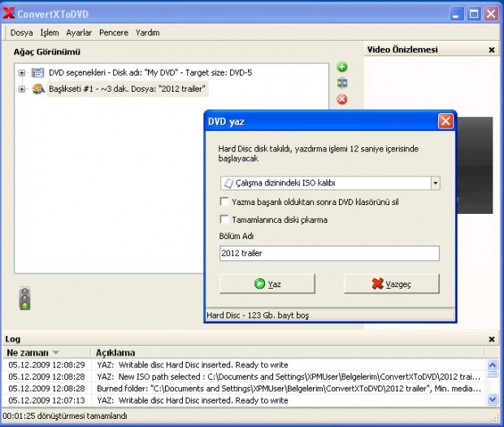The image size is (504, 427).
Task: Click the Vazgeç cancel button
Action: pos(392,284)
